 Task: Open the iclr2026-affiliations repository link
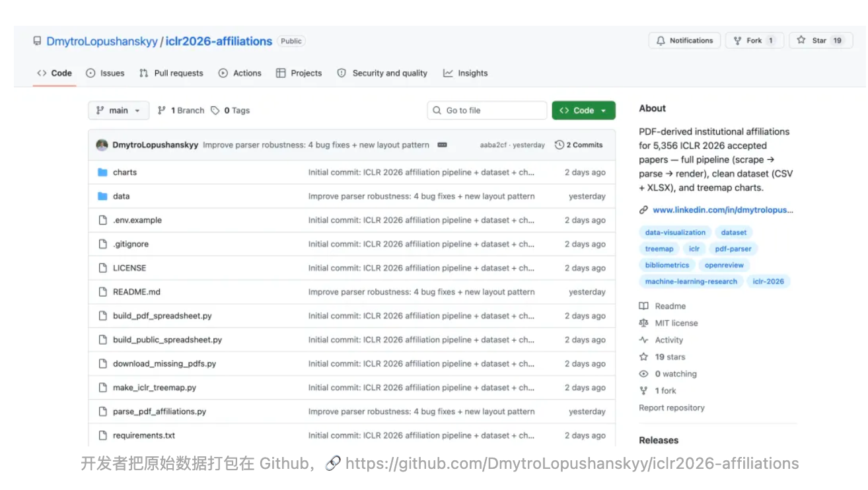[x=219, y=41]
